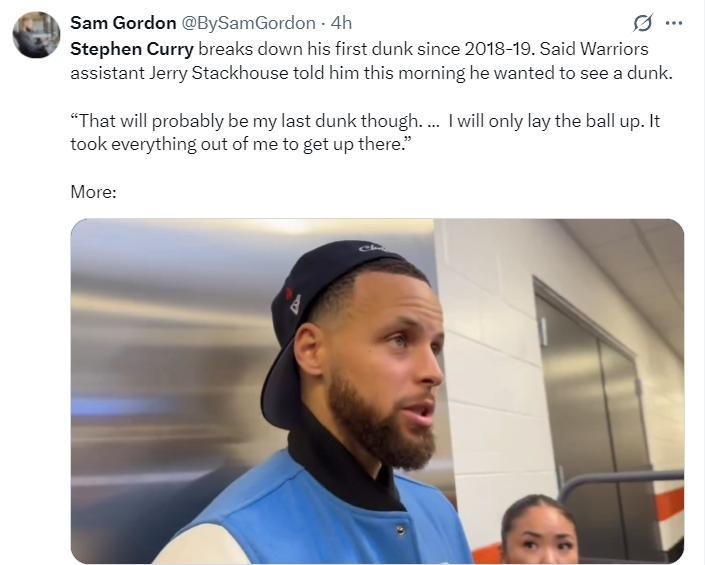This screenshot has width=705, height=565.
Task: Open the three-dot more options menu
Action: [674, 23]
